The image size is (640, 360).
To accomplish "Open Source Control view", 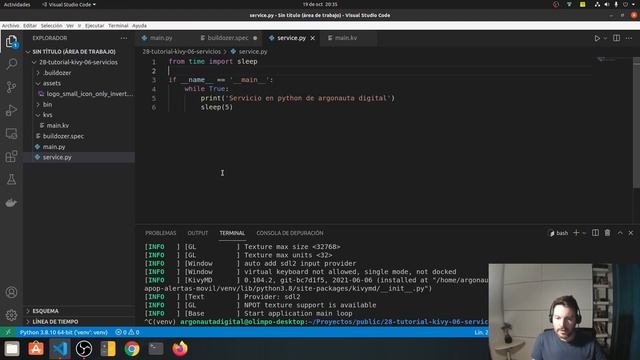I will (x=11, y=87).
